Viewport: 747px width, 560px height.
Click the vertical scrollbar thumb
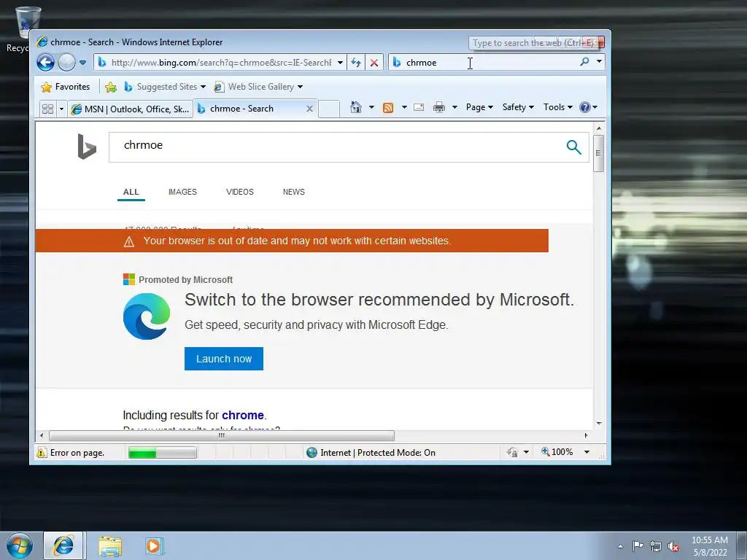599,153
